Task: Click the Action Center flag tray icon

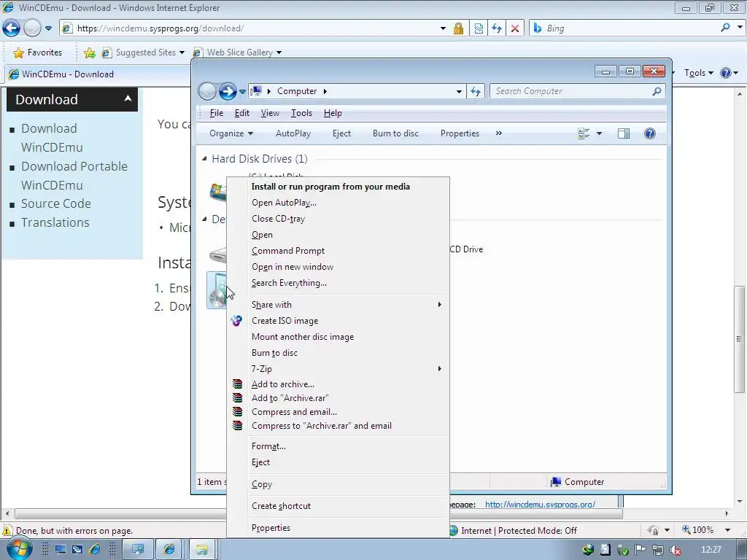Action: tap(640, 550)
